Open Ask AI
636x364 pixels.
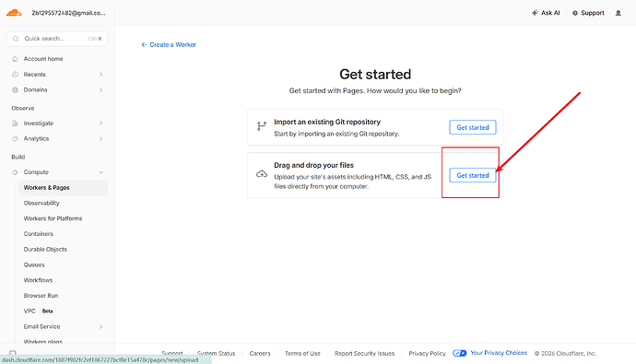click(x=546, y=13)
